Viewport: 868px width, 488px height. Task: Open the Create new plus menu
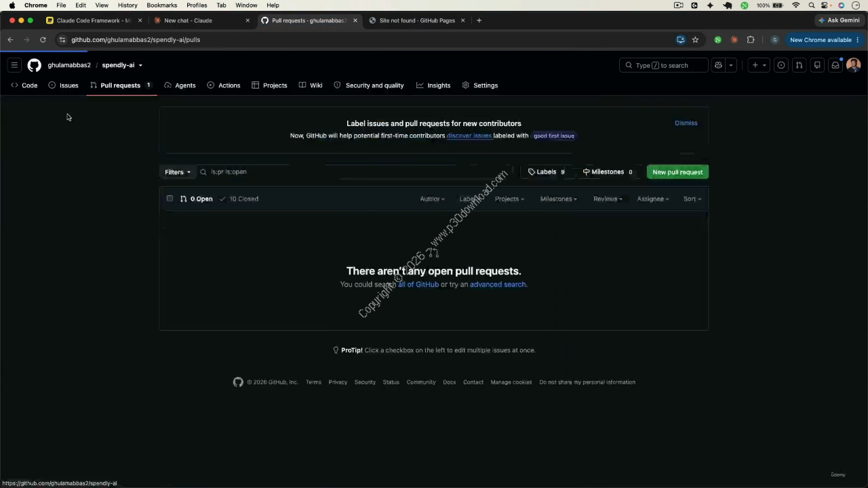point(759,65)
